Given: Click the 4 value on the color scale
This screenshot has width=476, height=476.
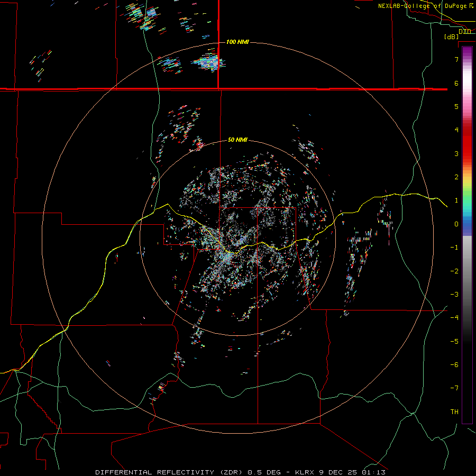Looking at the screenshot, I should coord(456,130).
